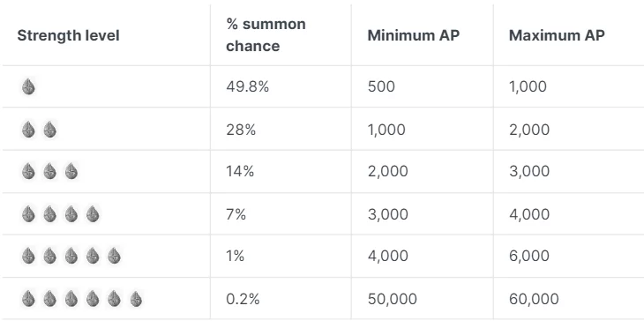Click the 6,000 maximum AP value

pyautogui.click(x=529, y=256)
